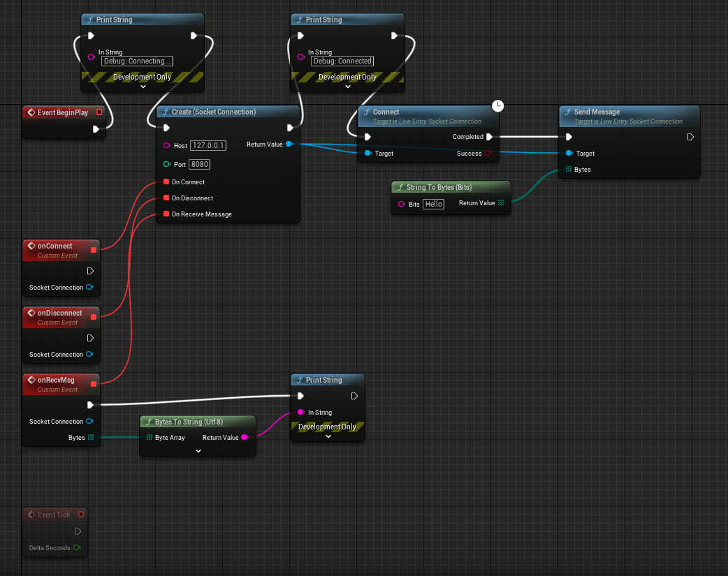Click the On Connect delegate pin
This screenshot has height=576, width=728.
(166, 182)
